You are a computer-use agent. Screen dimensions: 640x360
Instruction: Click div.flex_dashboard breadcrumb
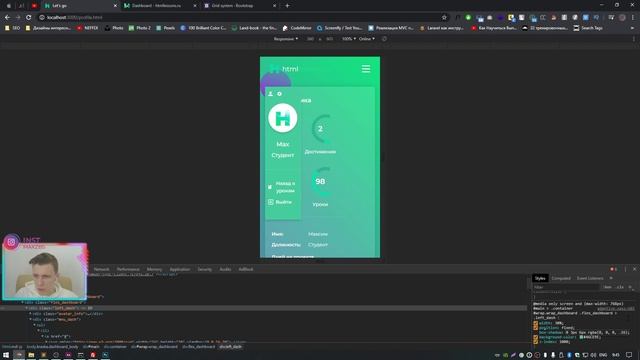[198, 347]
